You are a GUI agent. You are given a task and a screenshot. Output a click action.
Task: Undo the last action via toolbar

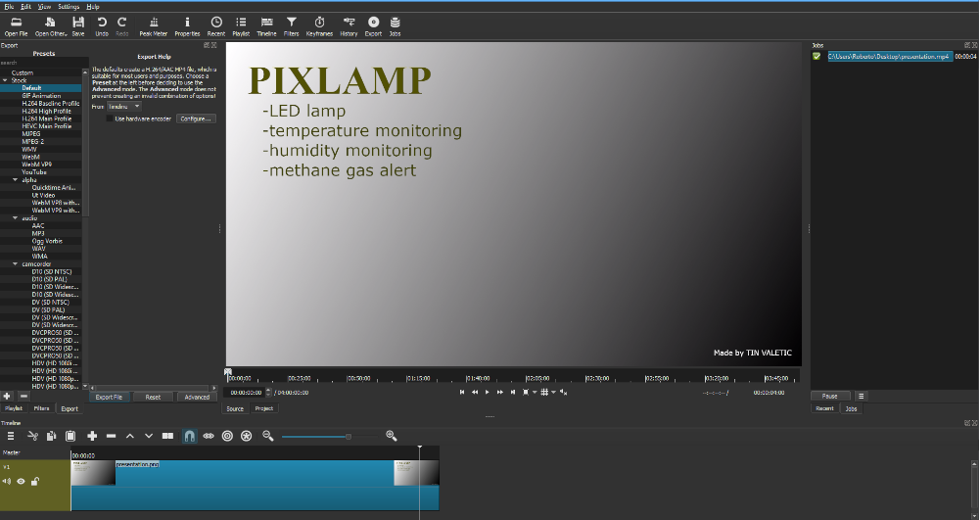click(101, 26)
